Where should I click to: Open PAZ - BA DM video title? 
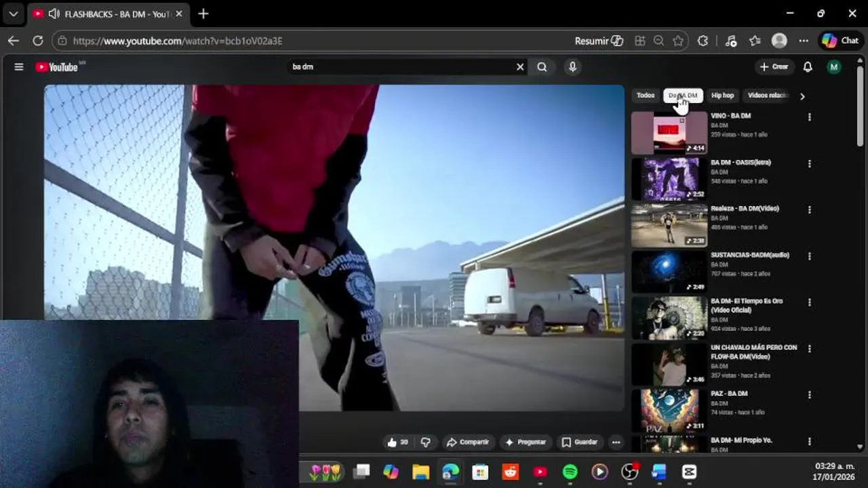tap(729, 394)
